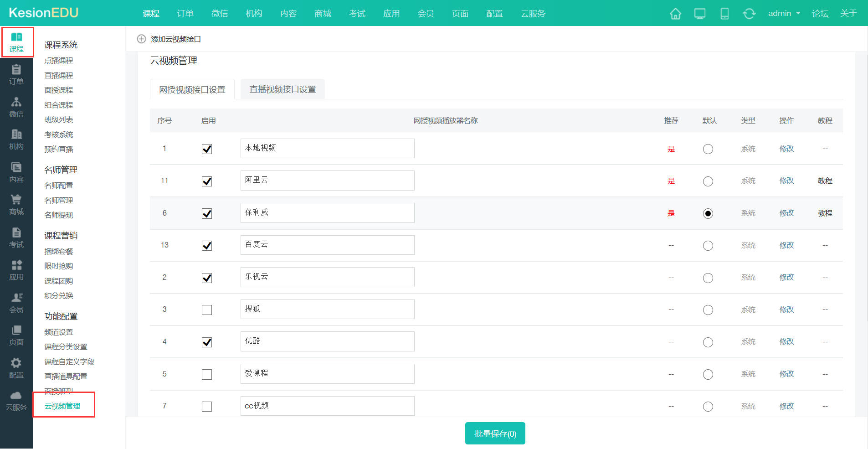Viewport: 868px width, 449px height.
Task: Click the home icon in top bar
Action: (675, 14)
